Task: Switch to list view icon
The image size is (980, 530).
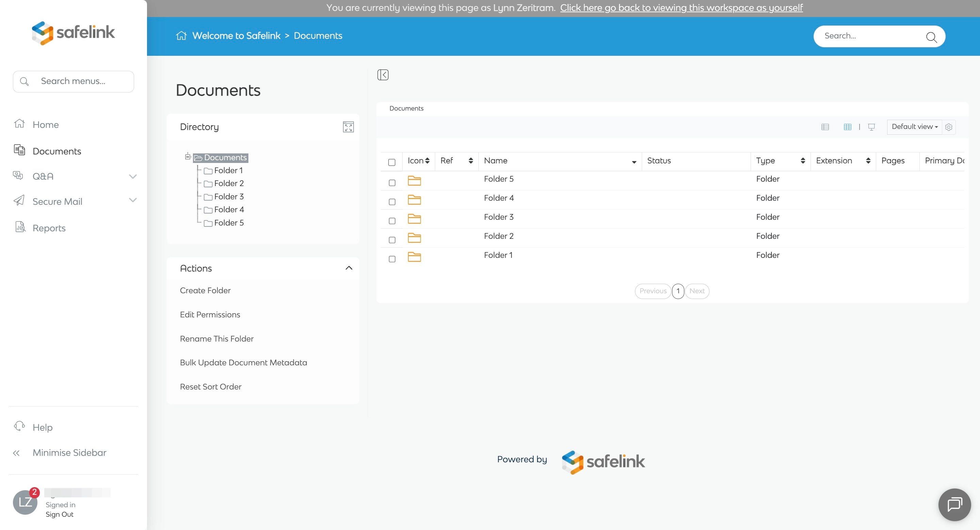Action: [825, 127]
